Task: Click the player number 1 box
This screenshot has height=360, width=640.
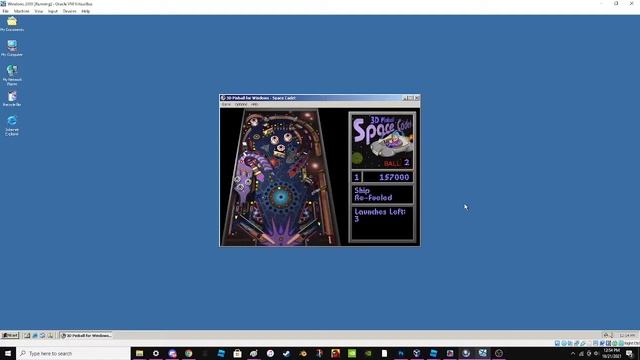Action: pyautogui.click(x=356, y=177)
